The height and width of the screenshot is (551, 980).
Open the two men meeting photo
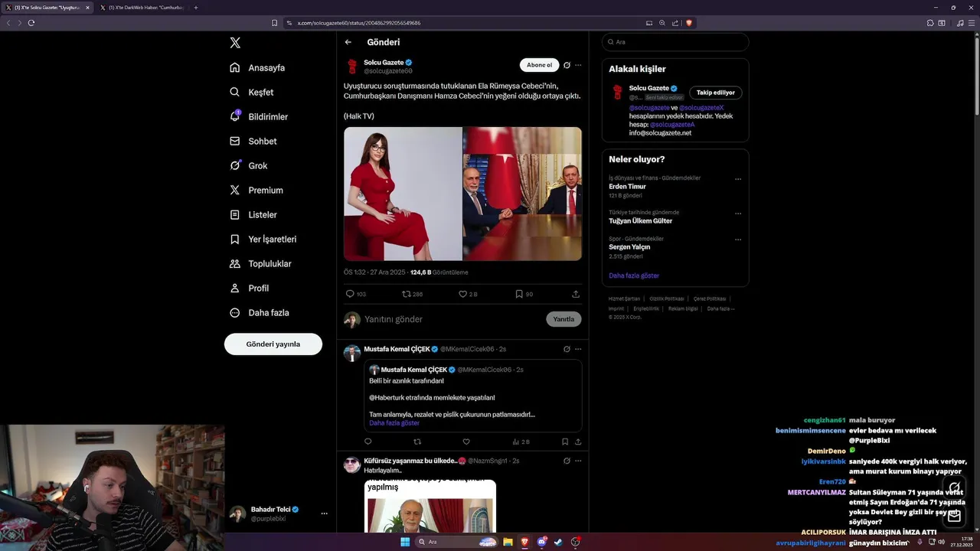pos(523,194)
